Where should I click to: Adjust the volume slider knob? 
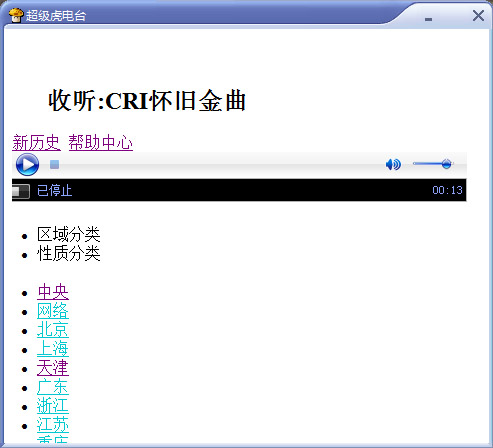point(446,164)
